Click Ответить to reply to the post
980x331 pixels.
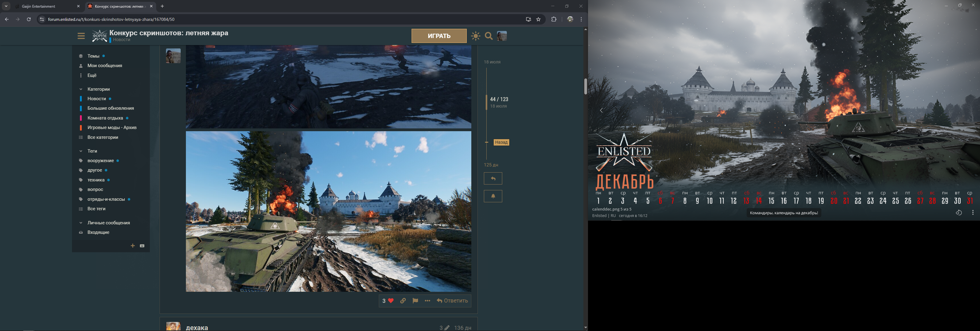click(x=452, y=301)
